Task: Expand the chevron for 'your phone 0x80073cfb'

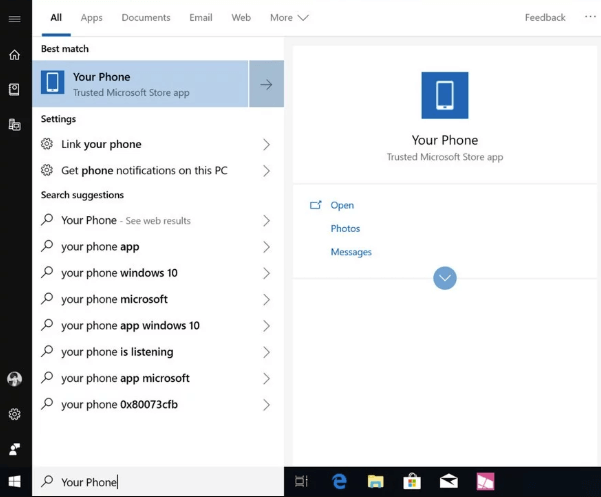Action: point(266,405)
